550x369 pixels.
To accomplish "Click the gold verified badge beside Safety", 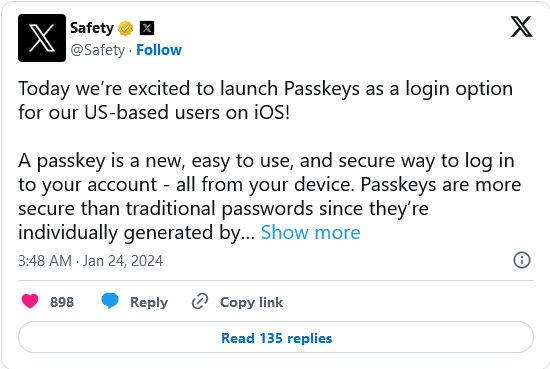I will pyautogui.click(x=125, y=28).
